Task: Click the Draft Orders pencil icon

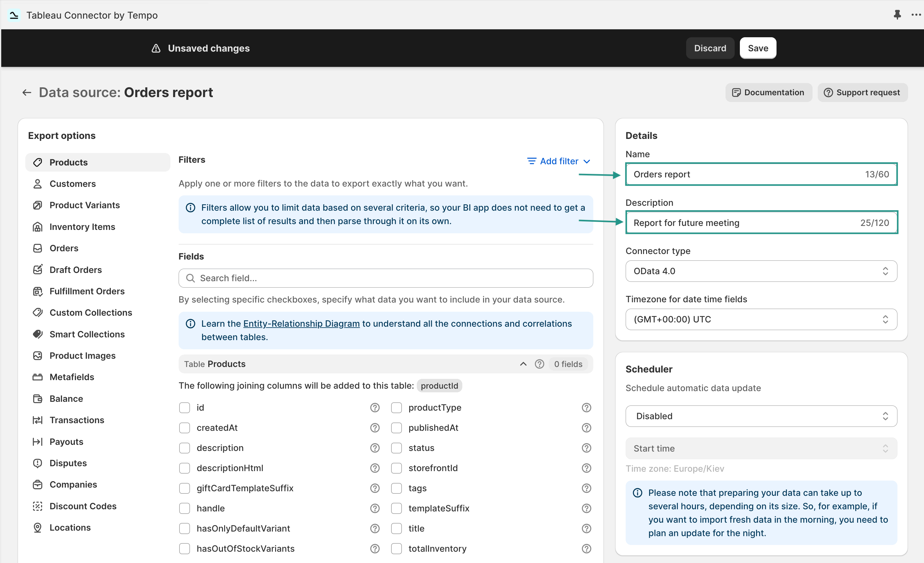Action: 38,270
